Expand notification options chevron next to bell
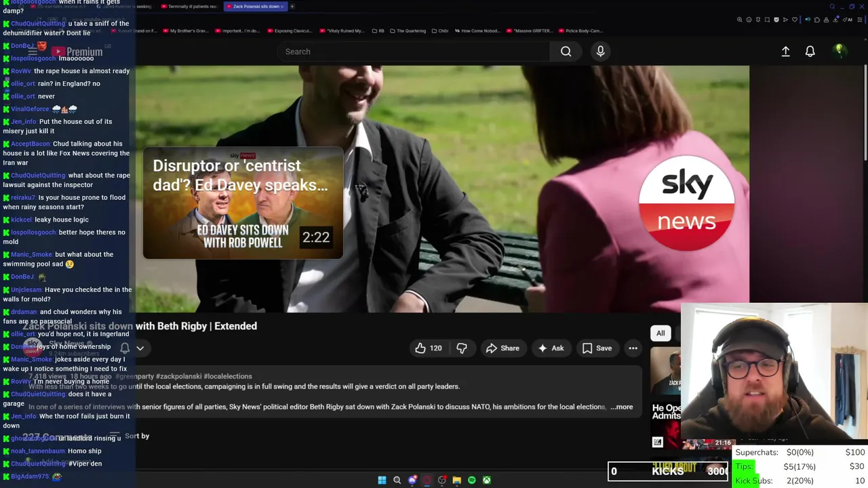Image resolution: width=868 pixels, height=488 pixels. (x=140, y=348)
